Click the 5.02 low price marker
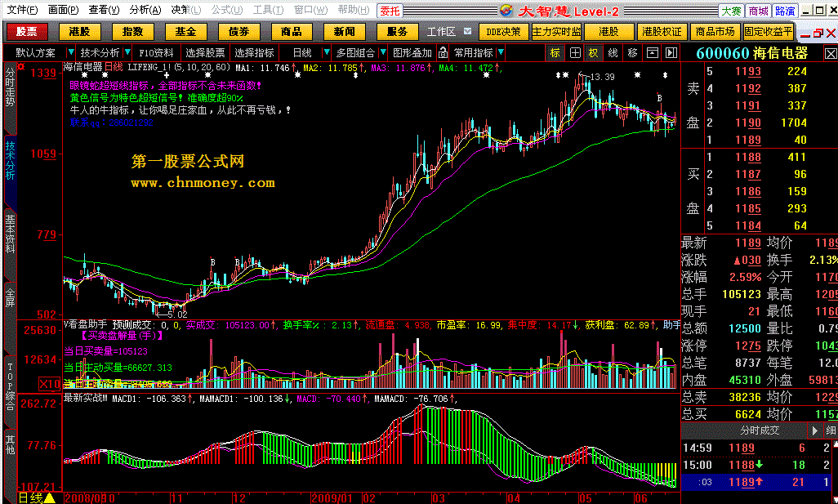 (x=177, y=314)
